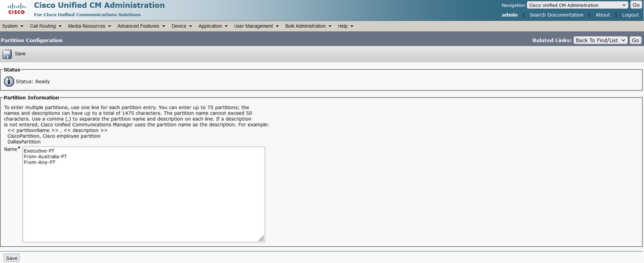Click the Cisco Unified CM Administration title
Image resolution: width=644 pixels, height=263 pixels.
pos(99,5)
